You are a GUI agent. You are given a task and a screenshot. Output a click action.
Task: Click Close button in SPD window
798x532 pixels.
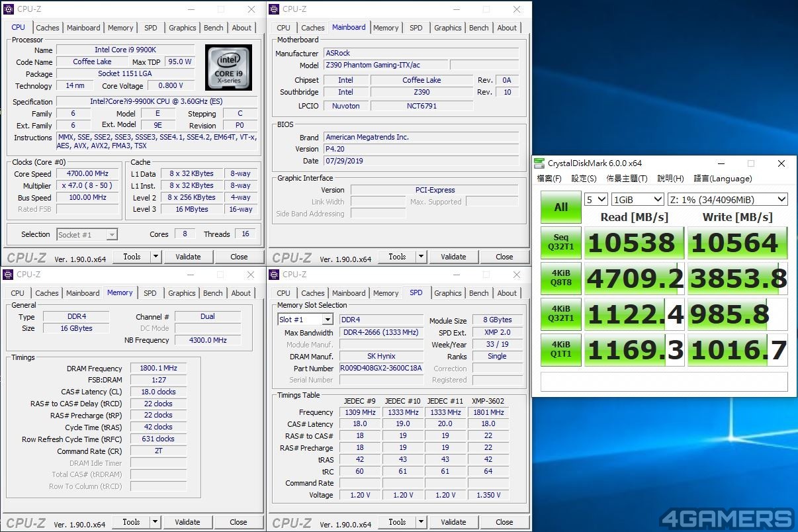tap(504, 522)
